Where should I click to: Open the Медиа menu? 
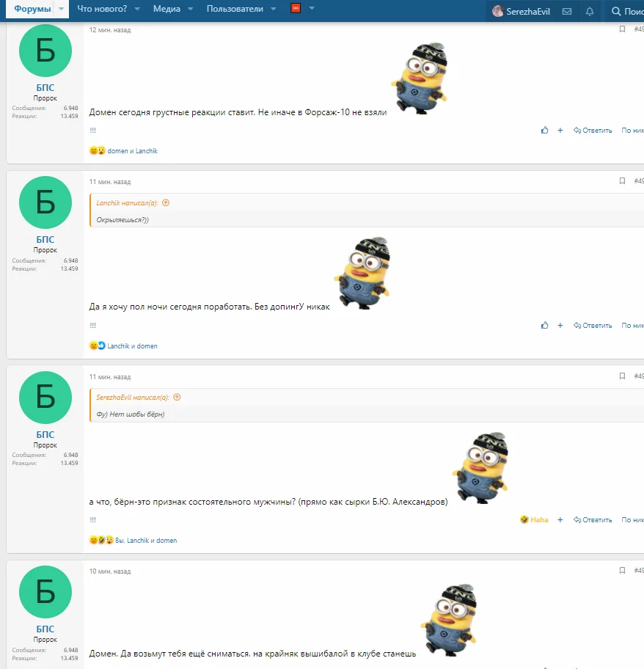point(167,9)
